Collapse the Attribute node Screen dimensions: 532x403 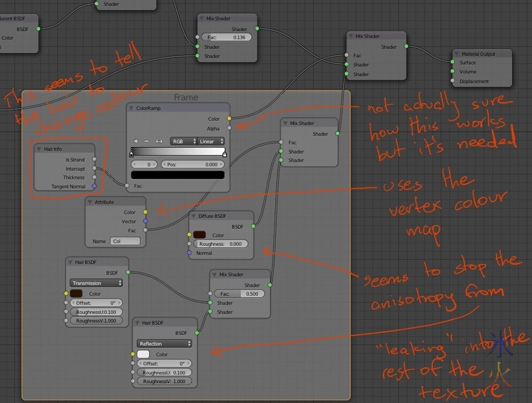click(90, 202)
